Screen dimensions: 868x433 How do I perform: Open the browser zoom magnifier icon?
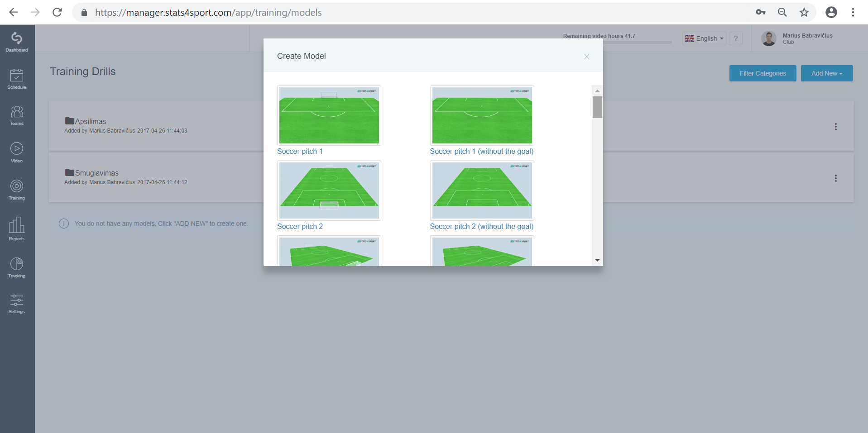coord(782,12)
